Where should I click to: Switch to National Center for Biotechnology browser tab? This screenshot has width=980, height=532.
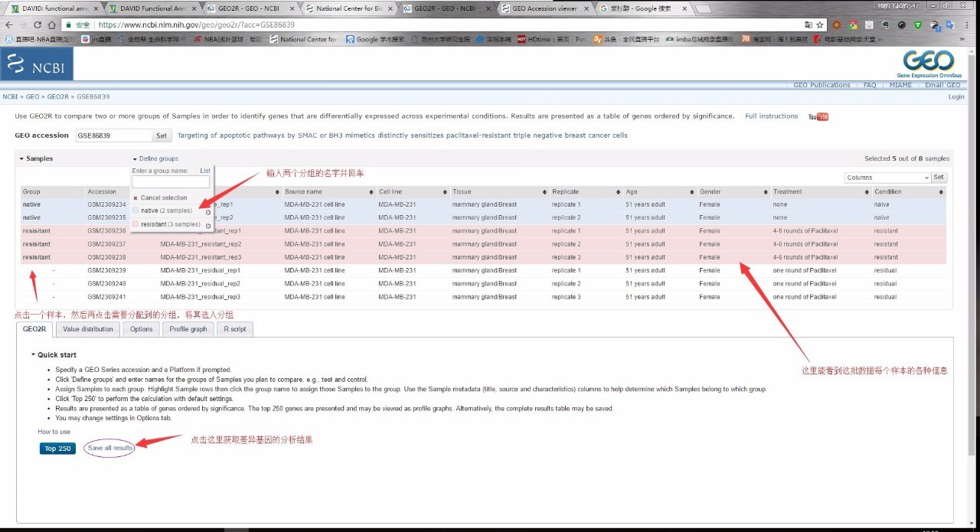349,8
